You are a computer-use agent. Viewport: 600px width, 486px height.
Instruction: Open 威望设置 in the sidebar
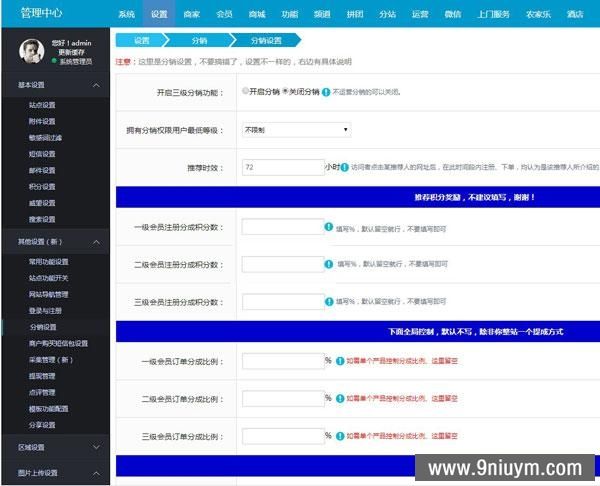pyautogui.click(x=42, y=203)
